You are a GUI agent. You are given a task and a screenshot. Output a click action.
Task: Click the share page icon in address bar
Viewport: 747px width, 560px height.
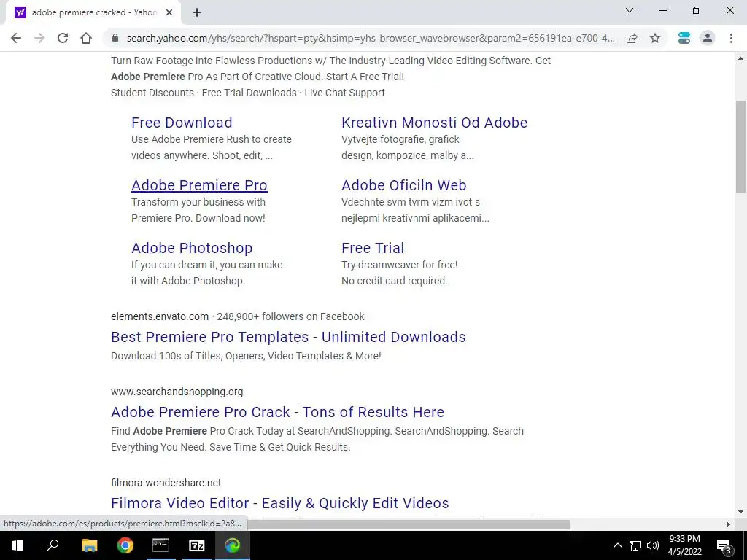pyautogui.click(x=632, y=38)
